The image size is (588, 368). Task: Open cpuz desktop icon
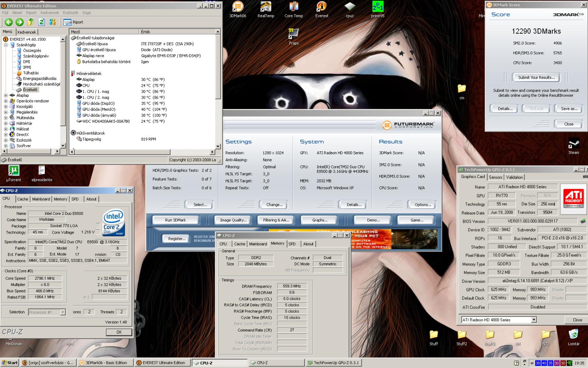[x=349, y=10]
